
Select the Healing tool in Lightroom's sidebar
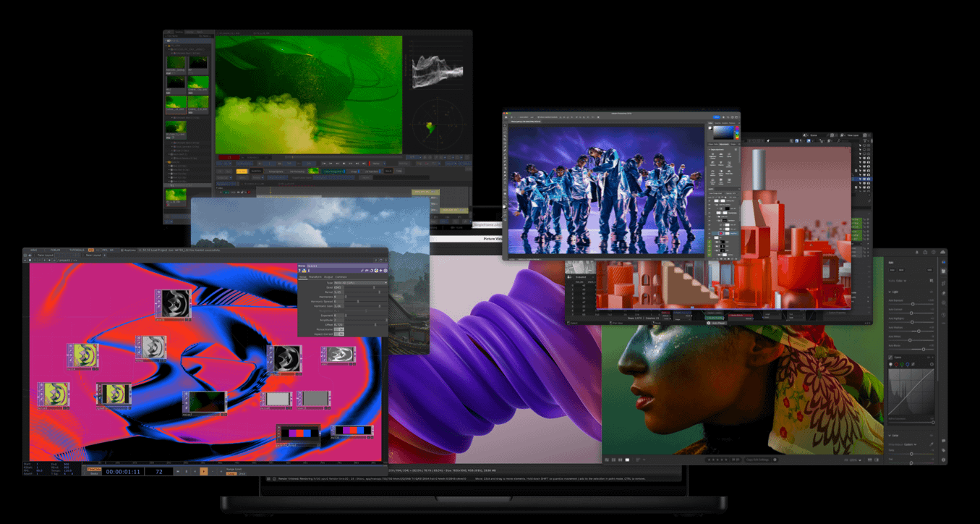click(x=943, y=291)
